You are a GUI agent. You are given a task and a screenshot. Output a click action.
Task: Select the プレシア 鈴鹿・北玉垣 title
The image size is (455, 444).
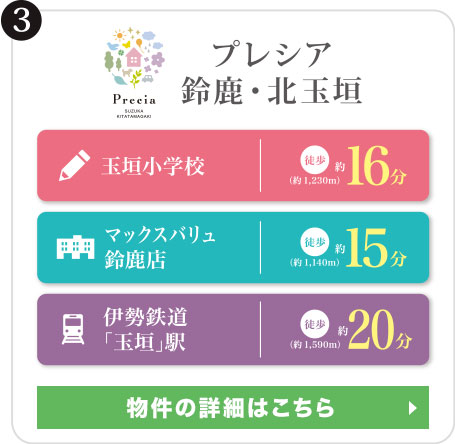272,73
